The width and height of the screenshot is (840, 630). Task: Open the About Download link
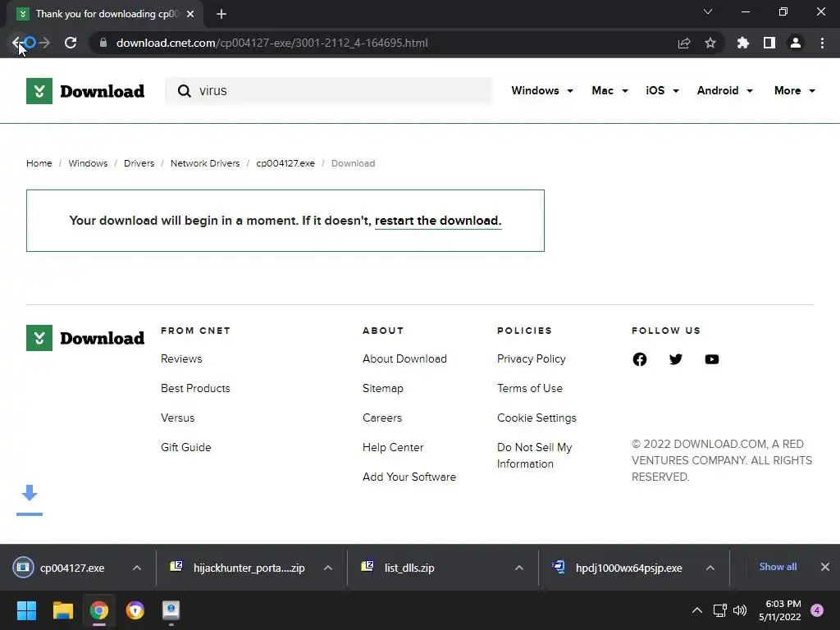coord(404,359)
